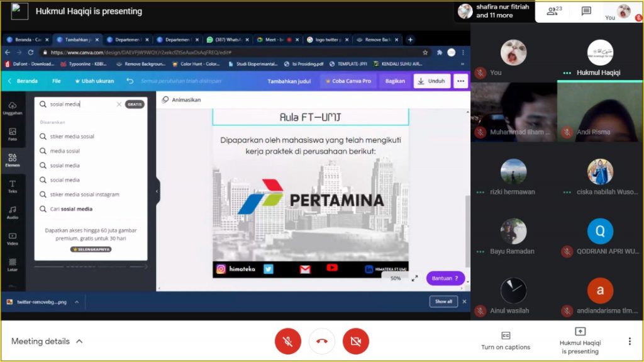Open the 50% zoom level dropdown

396,278
